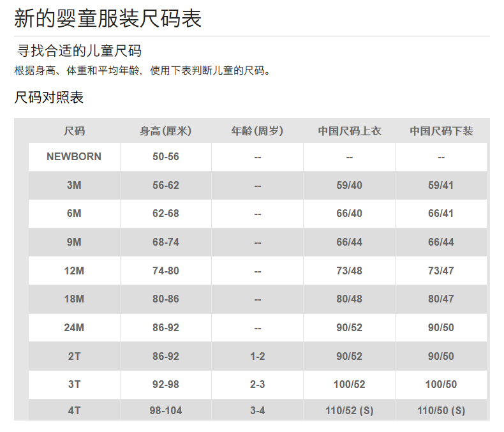Select the 59/40 top size cell
504x432 pixels.
click(349, 185)
